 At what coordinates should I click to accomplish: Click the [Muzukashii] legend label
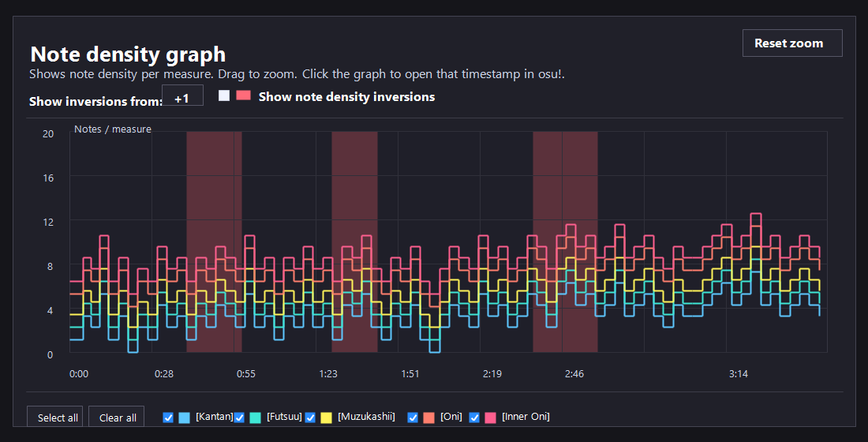coord(366,417)
